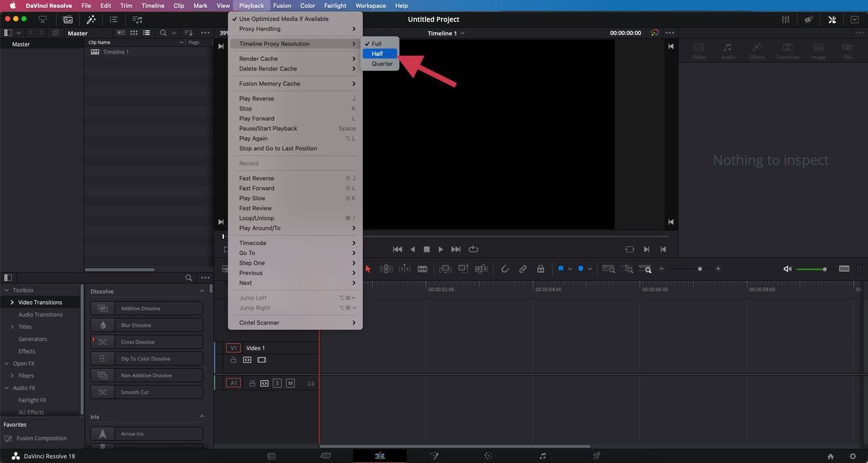Open the Fairlight page icon
The height and width of the screenshot is (463, 868).
(x=542, y=456)
